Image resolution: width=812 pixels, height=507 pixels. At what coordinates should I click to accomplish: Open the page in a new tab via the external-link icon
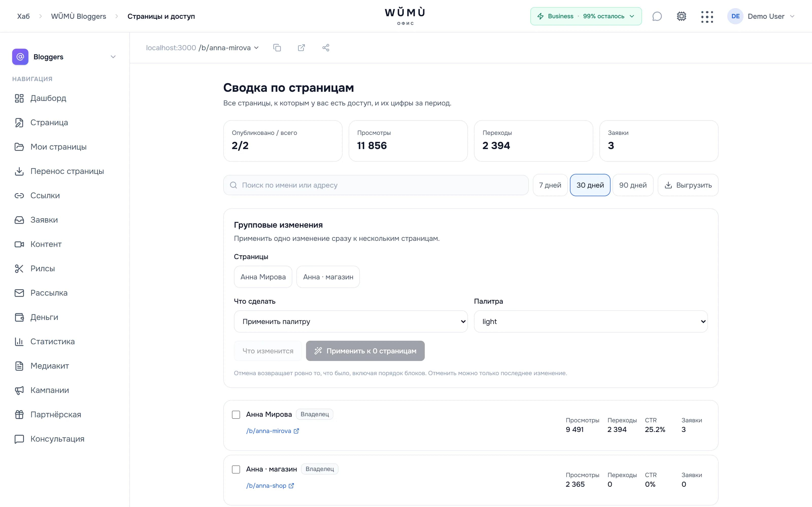[x=301, y=48]
